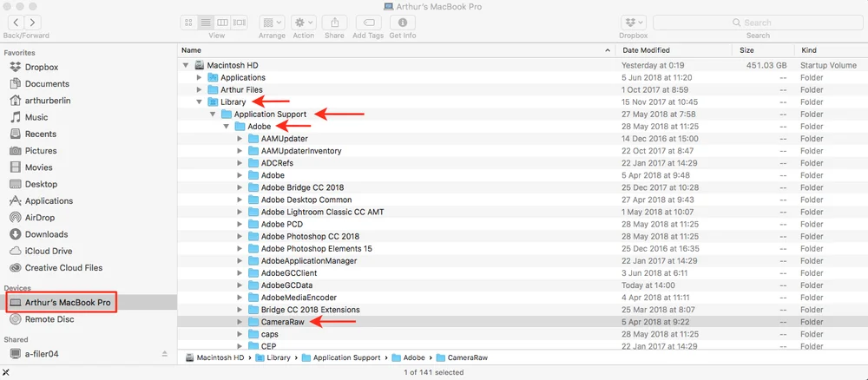
Task: Switch to cover flow view
Action: (x=240, y=23)
